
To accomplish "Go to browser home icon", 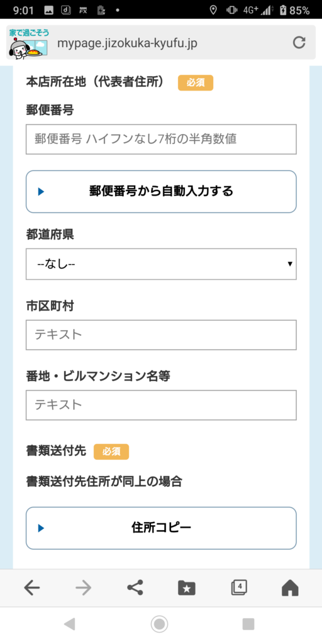I will point(290,588).
